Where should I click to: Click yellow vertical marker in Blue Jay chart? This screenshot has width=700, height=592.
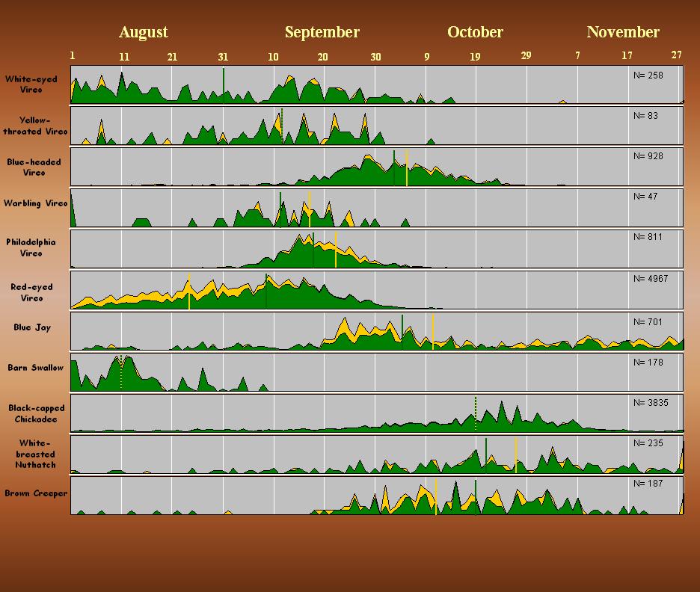[433, 332]
